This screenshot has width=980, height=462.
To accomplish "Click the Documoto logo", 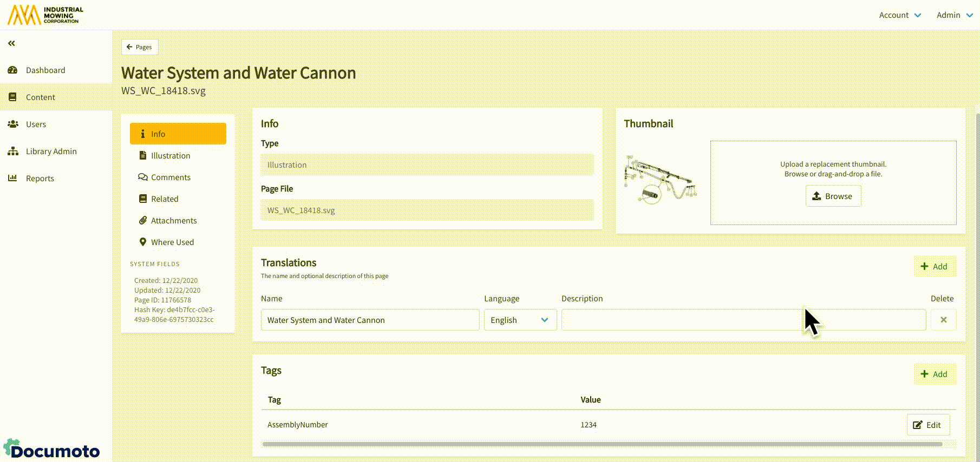I will [x=52, y=450].
